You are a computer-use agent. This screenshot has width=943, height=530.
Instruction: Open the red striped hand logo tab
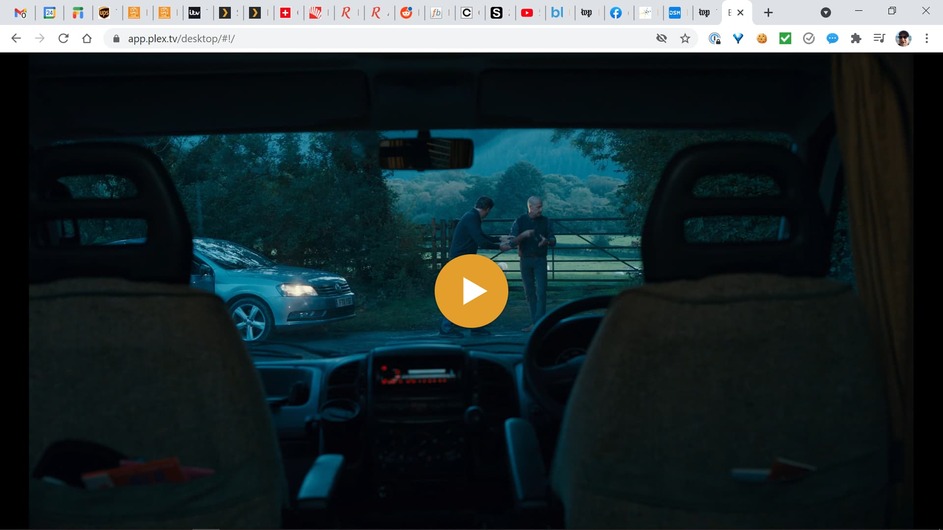315,13
